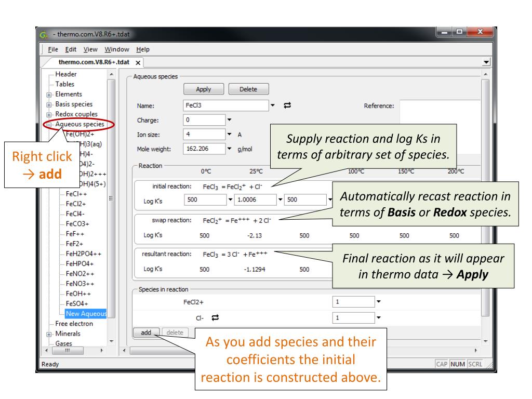This screenshot has height=399, width=532.
Task: Select Gases in the tree
Action: pyautogui.click(x=64, y=344)
